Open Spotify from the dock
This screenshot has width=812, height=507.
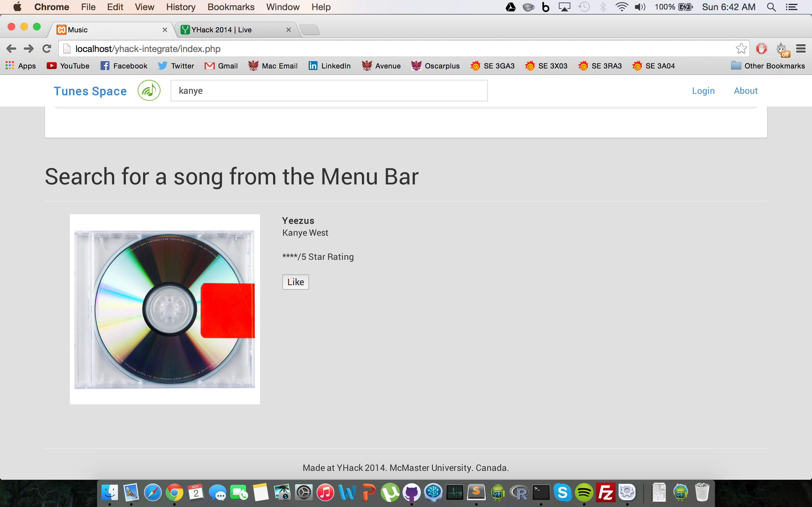pyautogui.click(x=584, y=492)
